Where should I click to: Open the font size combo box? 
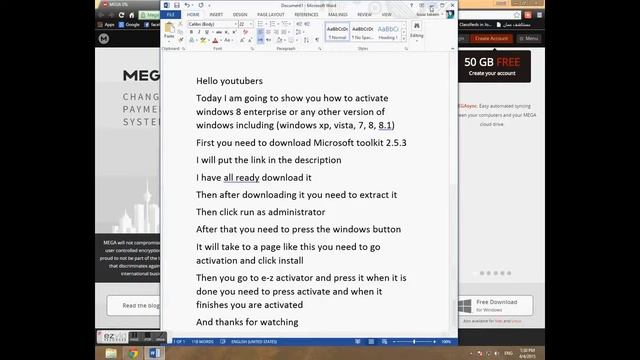[x=246, y=24]
